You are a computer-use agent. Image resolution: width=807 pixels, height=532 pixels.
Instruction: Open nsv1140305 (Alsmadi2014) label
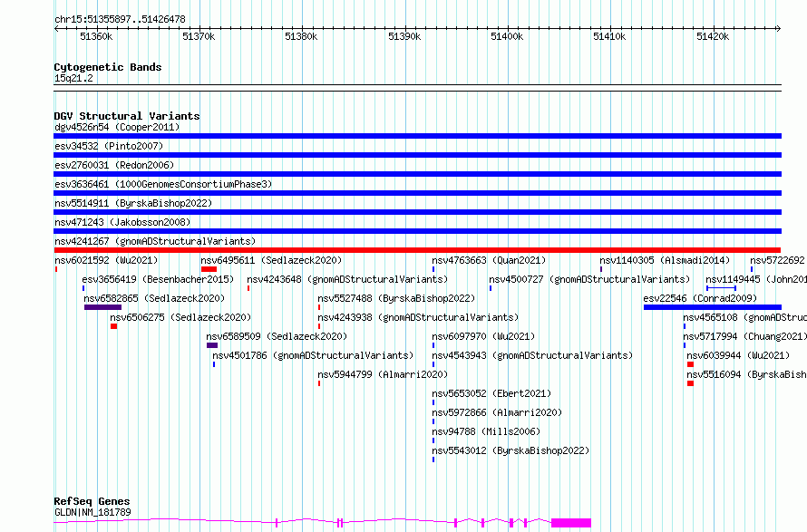pyautogui.click(x=665, y=260)
